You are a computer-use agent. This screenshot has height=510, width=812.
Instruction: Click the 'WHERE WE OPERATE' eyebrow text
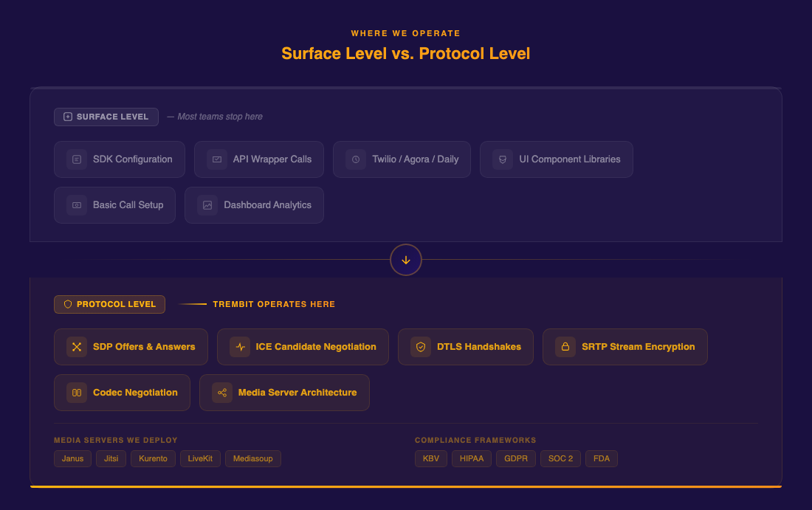405,33
